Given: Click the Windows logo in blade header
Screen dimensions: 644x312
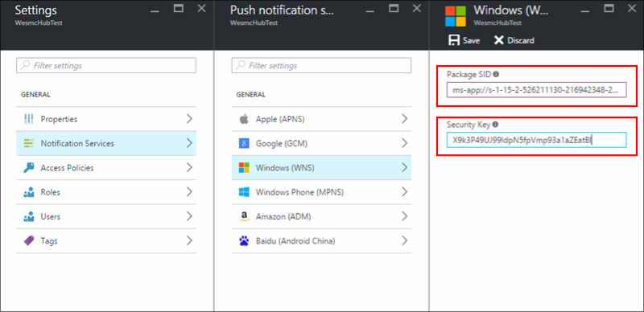Looking at the screenshot, I should 456,16.
